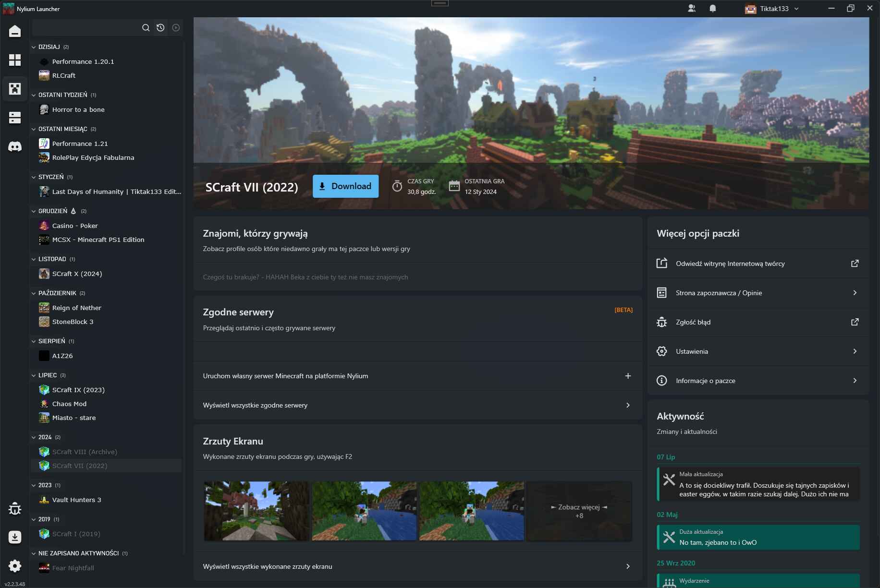Select SCraft VIII (Archive) pack
This screenshot has height=588, width=880.
[107, 452]
